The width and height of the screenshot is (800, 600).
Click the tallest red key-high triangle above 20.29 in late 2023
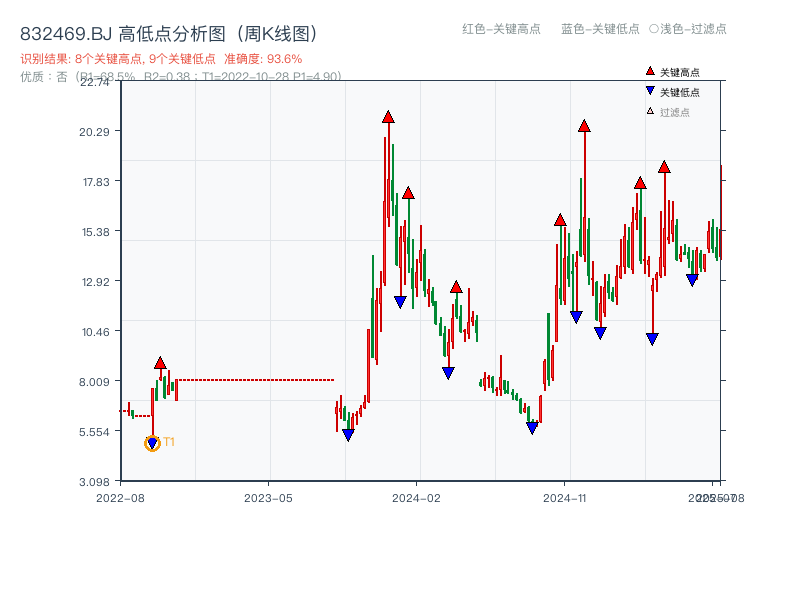388,117
